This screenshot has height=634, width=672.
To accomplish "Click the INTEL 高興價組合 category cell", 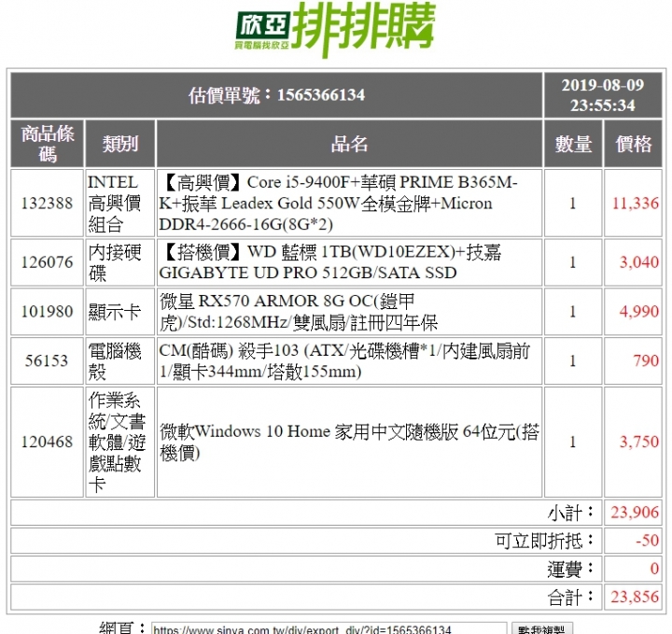I will click(120, 204).
